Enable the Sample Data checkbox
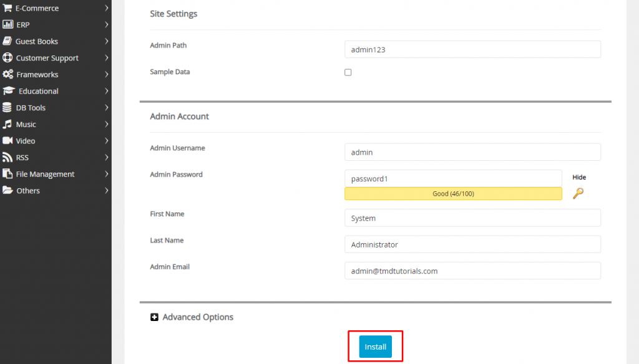The image size is (639, 364). point(348,72)
